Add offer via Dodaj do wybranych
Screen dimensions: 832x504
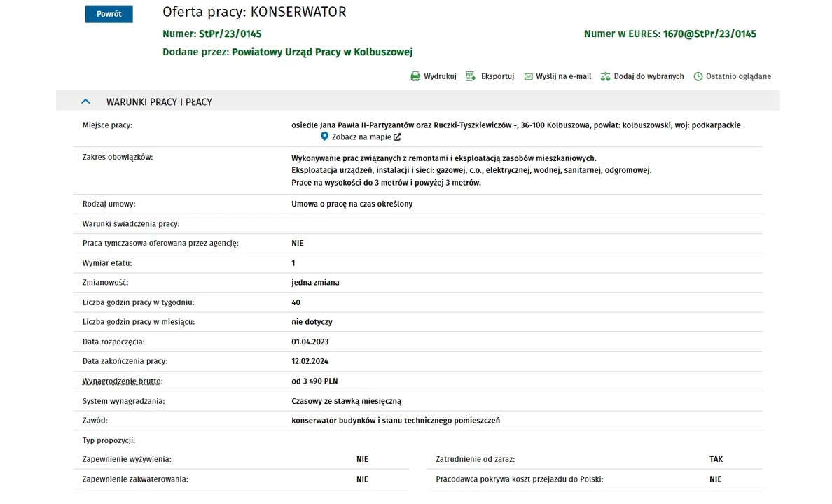click(649, 76)
